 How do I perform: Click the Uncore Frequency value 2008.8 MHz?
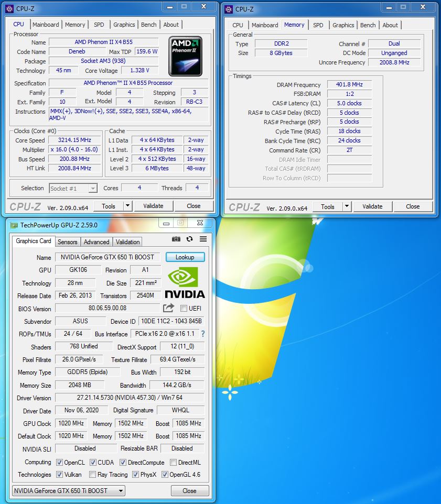coord(394,62)
